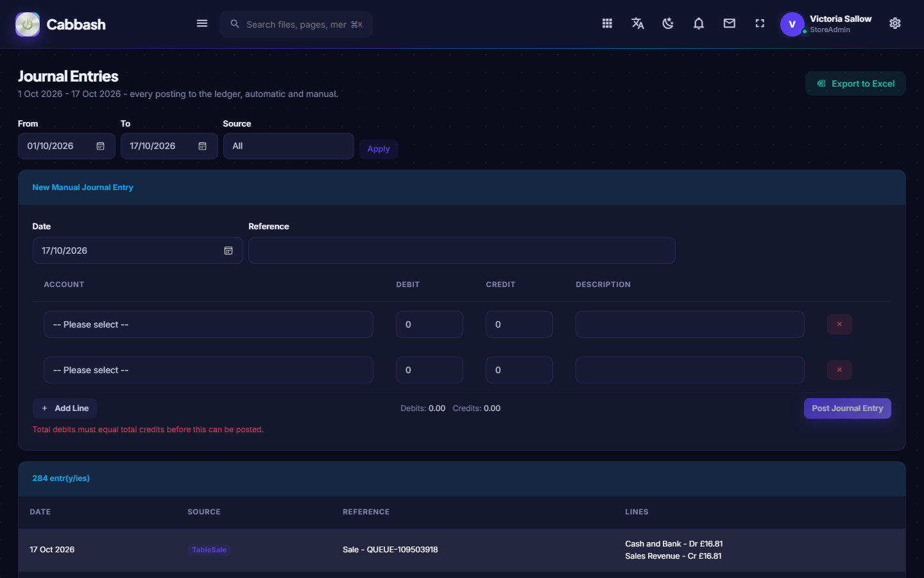Click the 284 entr(y/ies) heading
The image size is (924, 578).
61,478
